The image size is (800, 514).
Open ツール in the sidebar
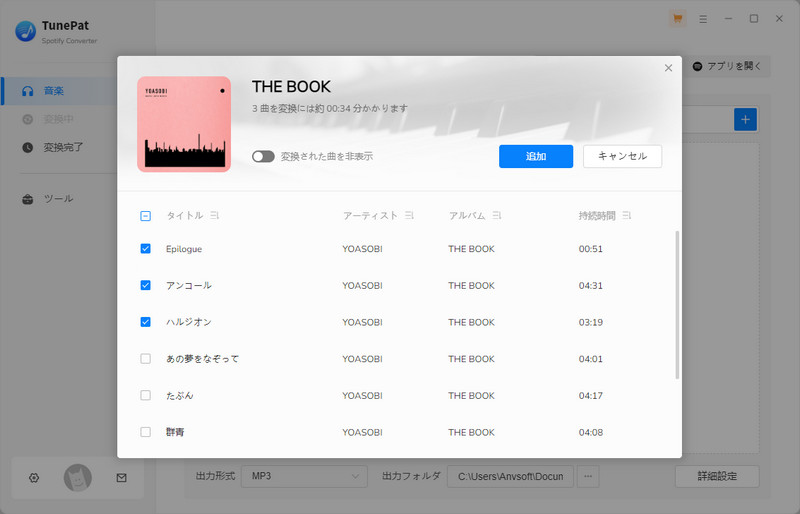pos(59,199)
